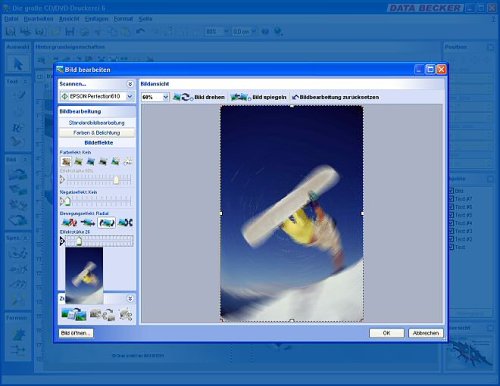Click the Bild spiegeln mirror icon
Viewport: 500px width, 386px height.
point(240,97)
